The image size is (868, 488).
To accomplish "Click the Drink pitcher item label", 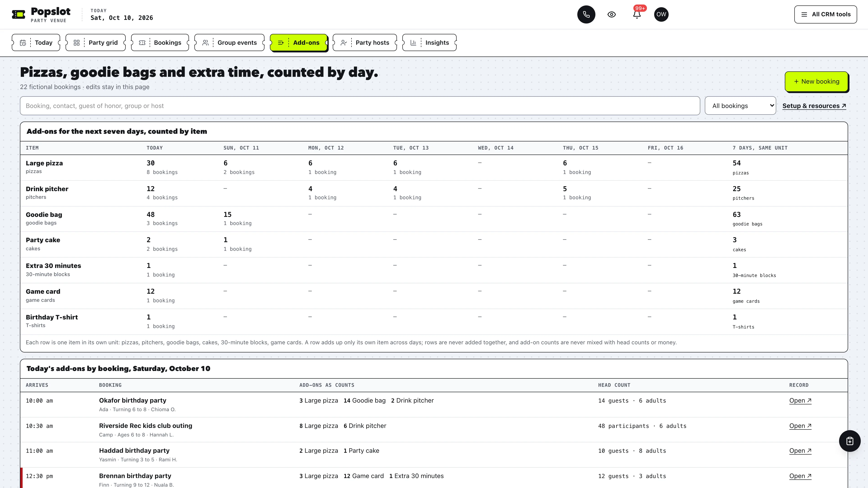I will pos(47,189).
